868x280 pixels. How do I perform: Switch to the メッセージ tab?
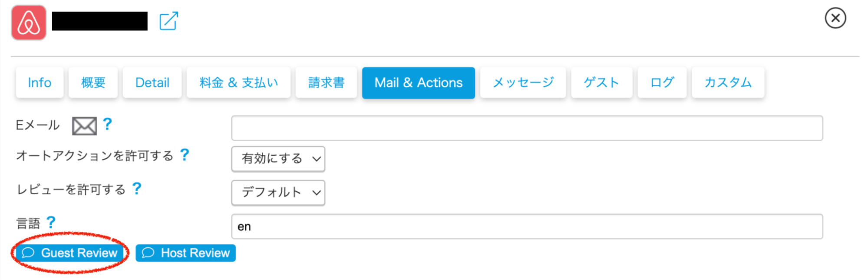click(523, 83)
